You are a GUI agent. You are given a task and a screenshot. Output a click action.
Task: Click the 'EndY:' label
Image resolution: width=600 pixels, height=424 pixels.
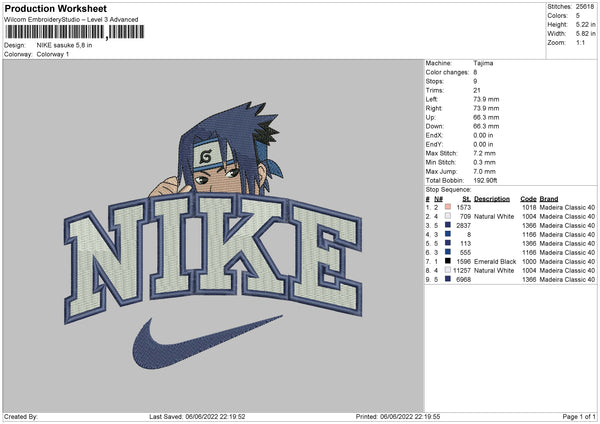pyautogui.click(x=434, y=144)
